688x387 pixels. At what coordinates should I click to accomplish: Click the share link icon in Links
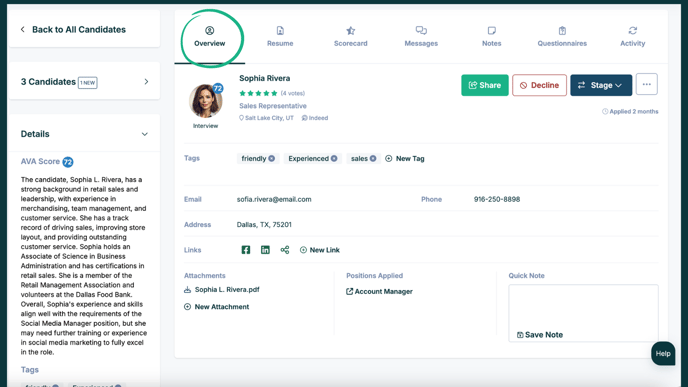point(285,250)
